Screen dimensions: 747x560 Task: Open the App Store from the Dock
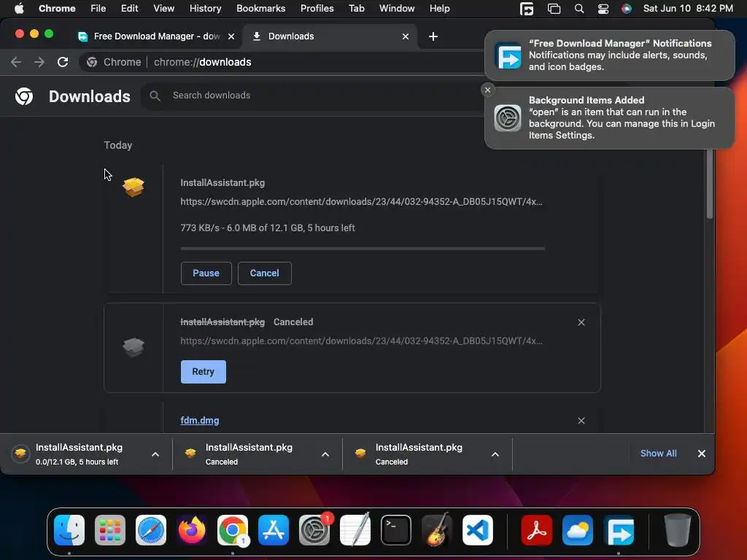click(x=274, y=530)
